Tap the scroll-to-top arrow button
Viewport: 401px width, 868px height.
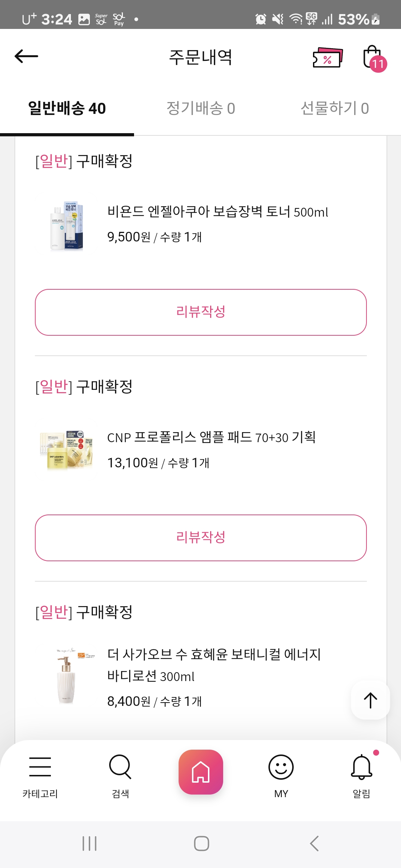click(x=370, y=700)
